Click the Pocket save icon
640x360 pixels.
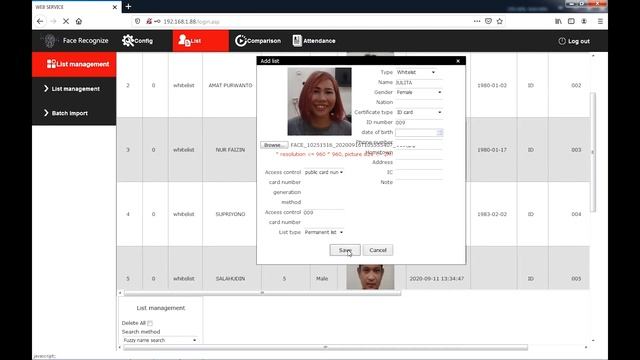point(488,21)
